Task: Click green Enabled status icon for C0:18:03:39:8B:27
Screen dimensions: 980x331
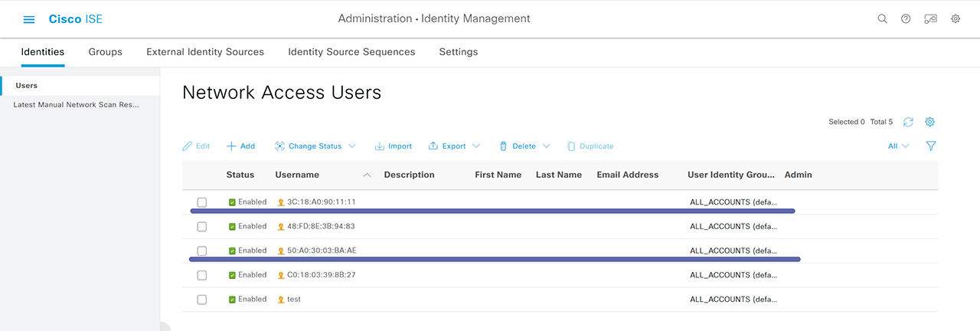Action: 232,275
